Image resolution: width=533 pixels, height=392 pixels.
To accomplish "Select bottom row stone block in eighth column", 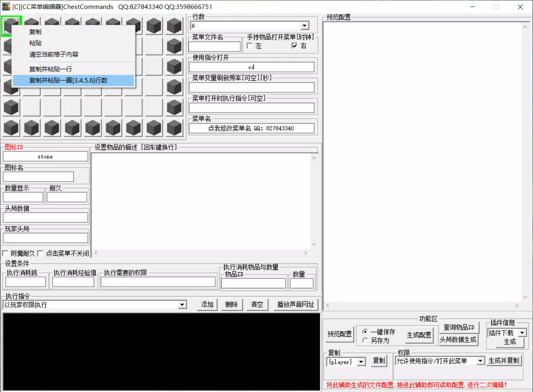I will tap(154, 128).
